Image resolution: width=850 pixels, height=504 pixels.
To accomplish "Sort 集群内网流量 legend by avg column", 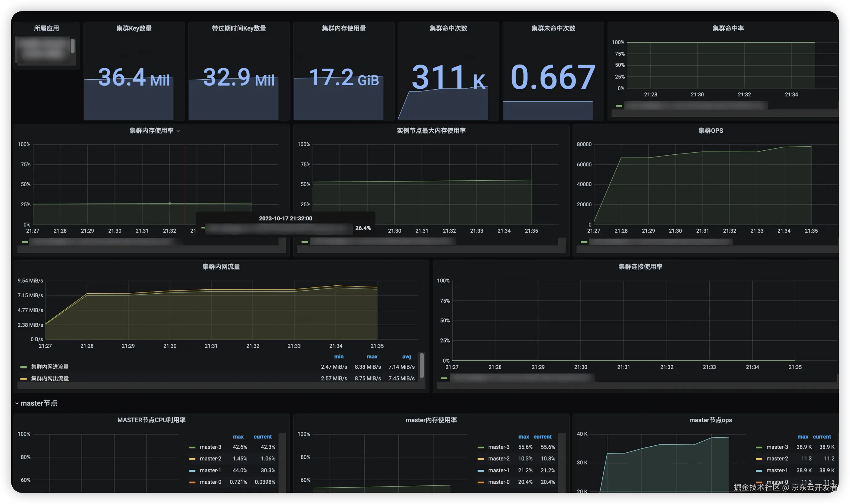I will (406, 357).
